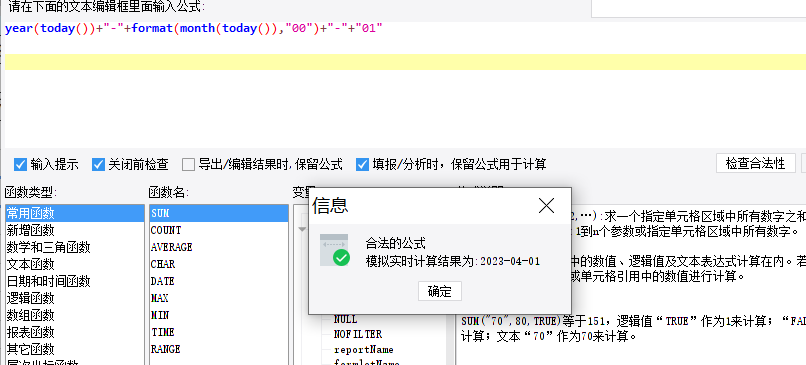Click the 检查合法性 button
806x365 pixels.
pos(756,163)
